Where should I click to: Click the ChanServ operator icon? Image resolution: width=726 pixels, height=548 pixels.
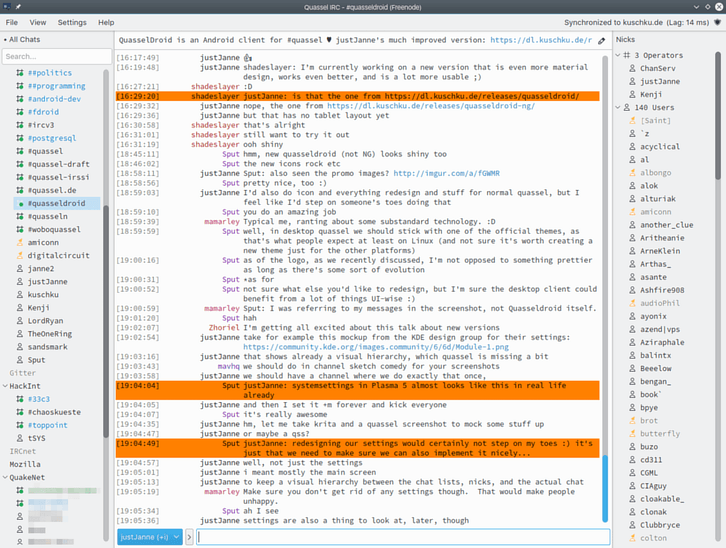click(632, 68)
